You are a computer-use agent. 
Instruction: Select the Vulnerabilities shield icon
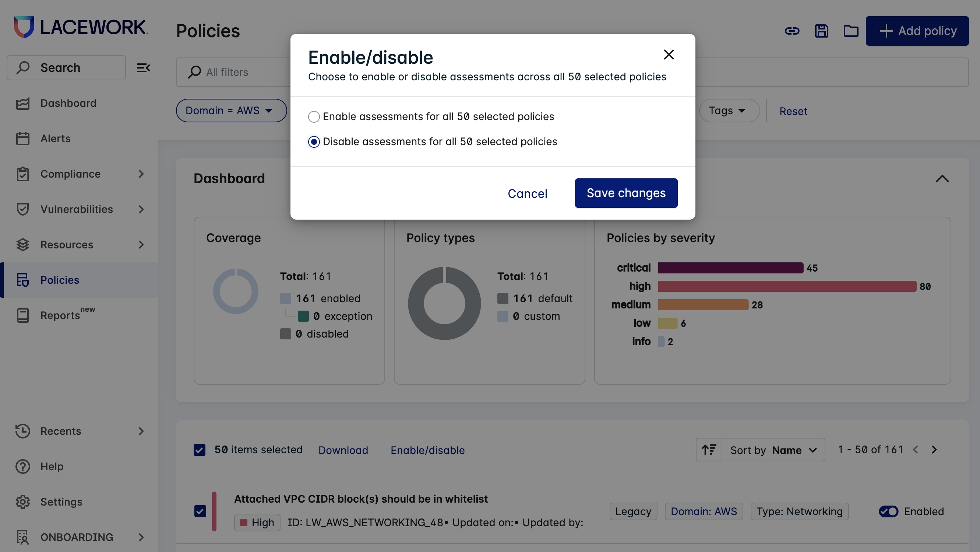23,209
